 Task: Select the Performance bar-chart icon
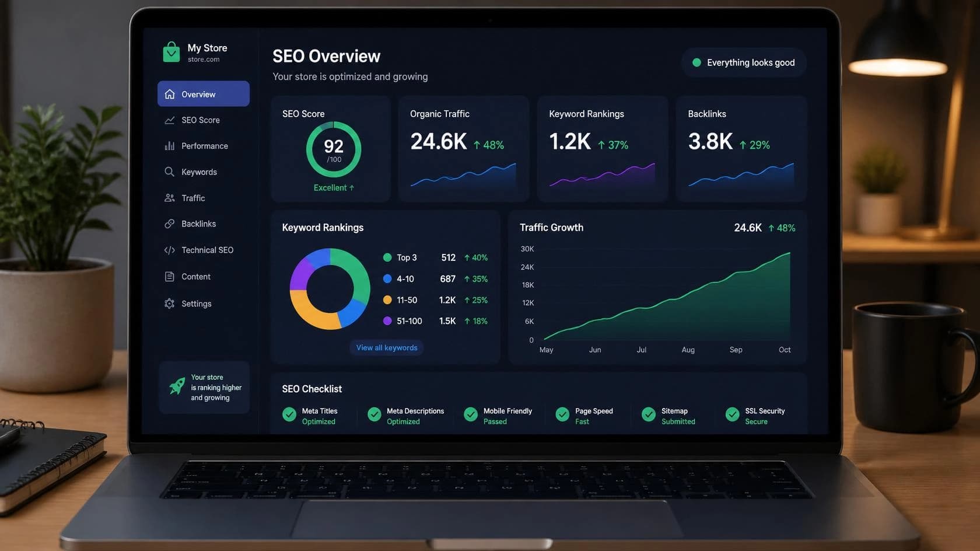click(169, 146)
